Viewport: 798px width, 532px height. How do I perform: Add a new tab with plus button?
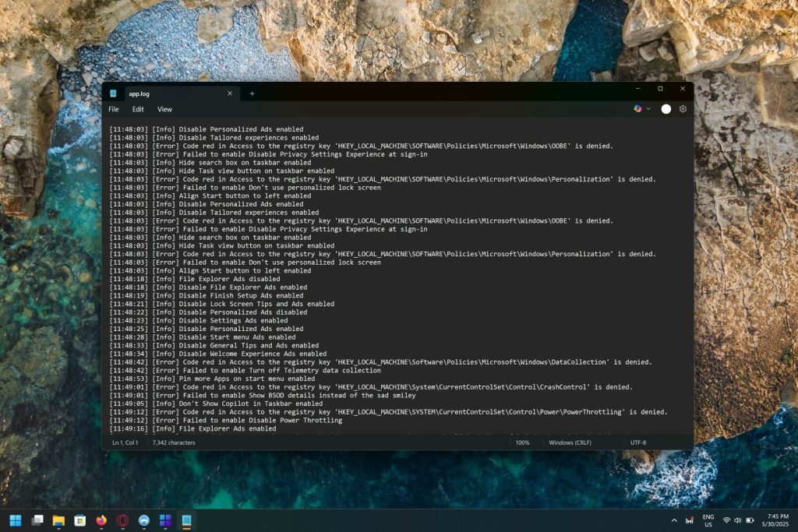click(252, 93)
